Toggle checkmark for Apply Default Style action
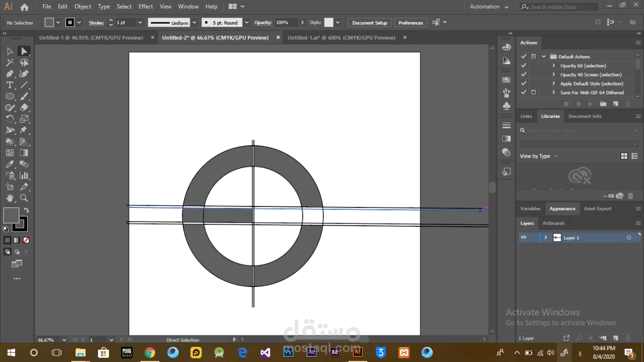644x362 pixels. 523,83
